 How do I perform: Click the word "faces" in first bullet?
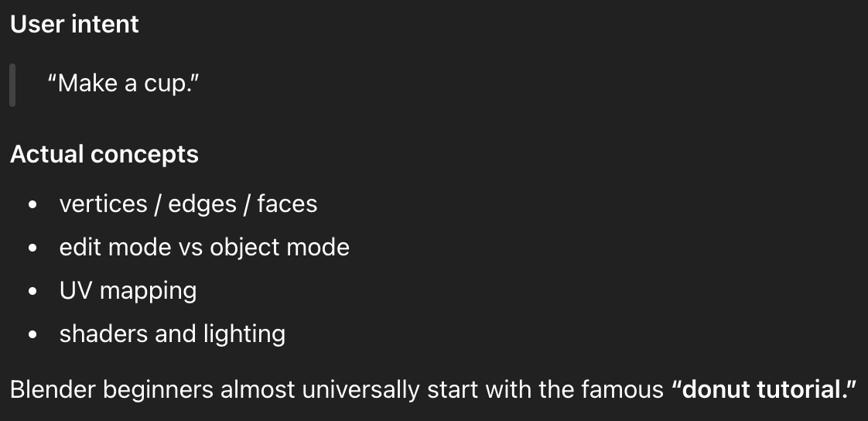[287, 204]
